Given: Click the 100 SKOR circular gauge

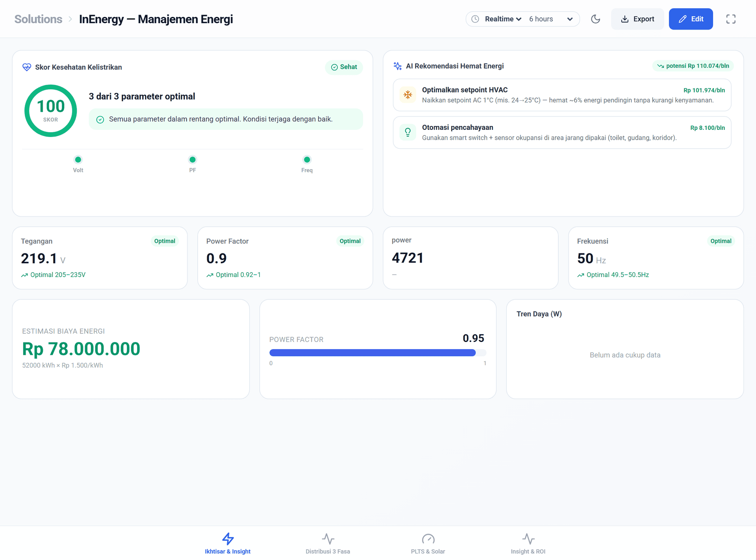Looking at the screenshot, I should (51, 111).
